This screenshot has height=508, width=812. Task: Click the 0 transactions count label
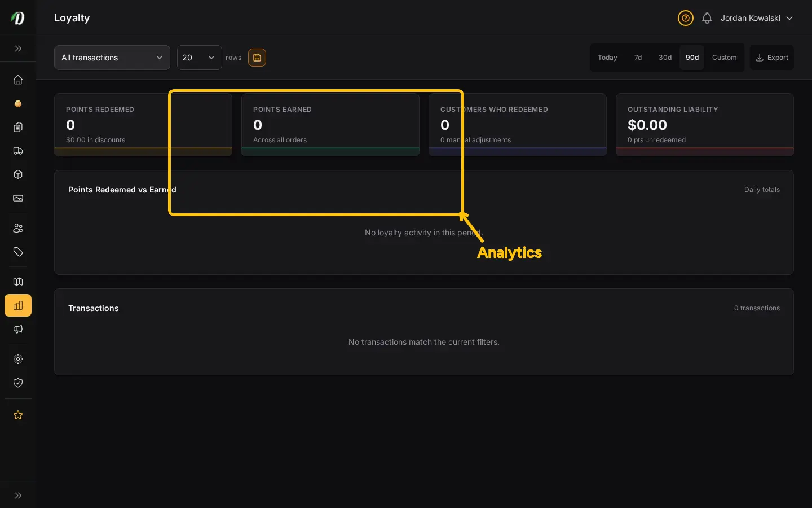757,308
